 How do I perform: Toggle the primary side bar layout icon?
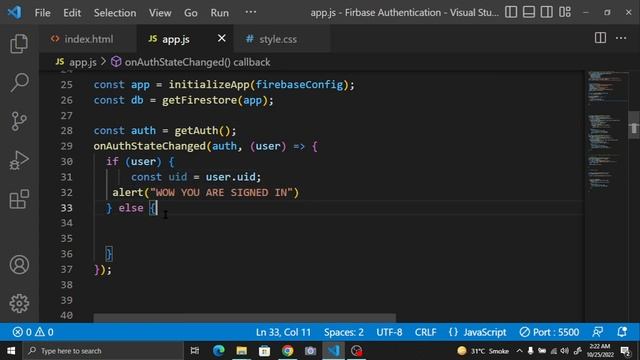pos(511,12)
